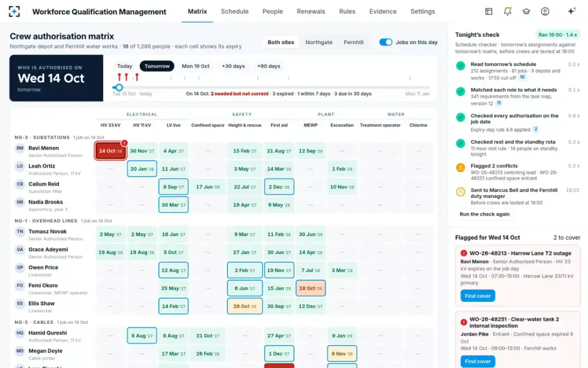Click Ravi Menon's red 14 Oct '26 cell

point(110,151)
